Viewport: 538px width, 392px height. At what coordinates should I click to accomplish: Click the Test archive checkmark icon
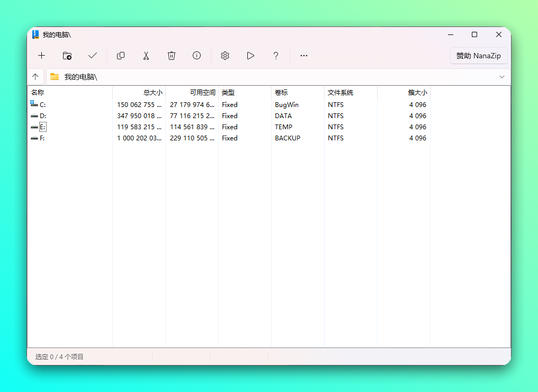[93, 56]
